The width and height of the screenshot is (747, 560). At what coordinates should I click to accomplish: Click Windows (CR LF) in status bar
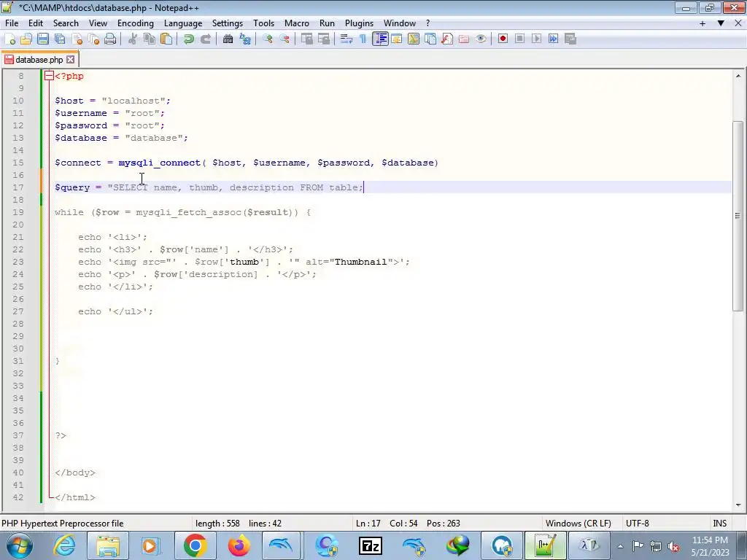click(578, 524)
